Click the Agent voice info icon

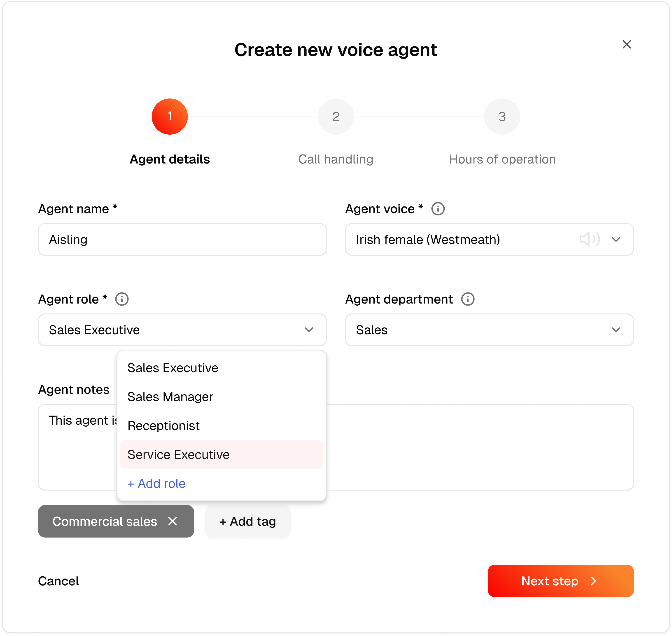(x=438, y=209)
